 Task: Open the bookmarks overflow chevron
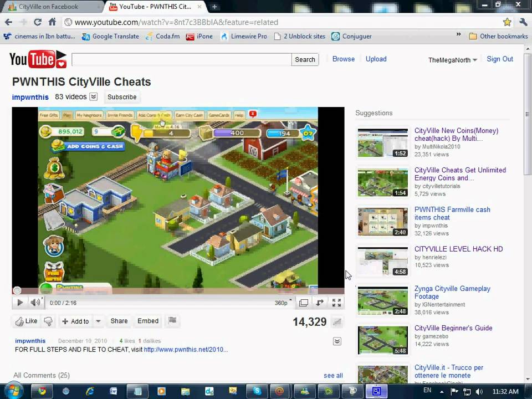click(x=458, y=34)
